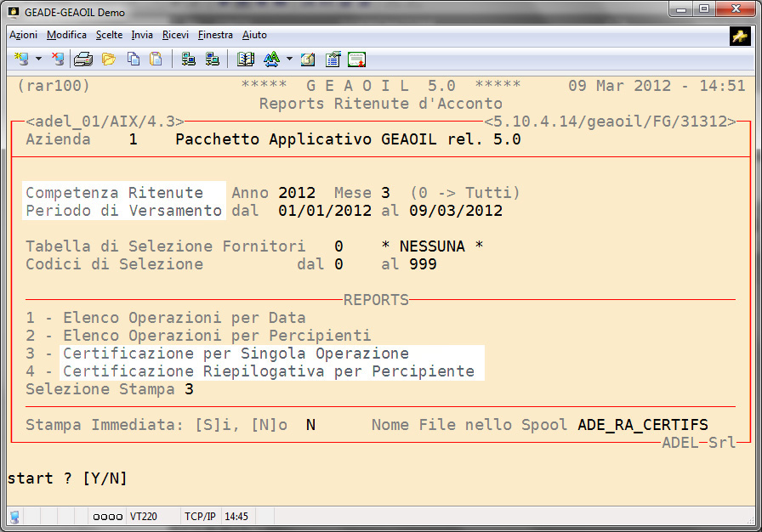The width and height of the screenshot is (762, 532).
Task: Click the ADE_RA_CERTIFS spool file name
Action: pos(642,425)
